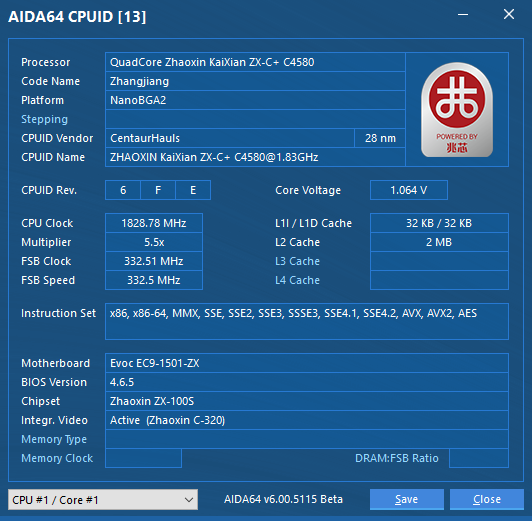Click the CPU Clock 1828.78 MHz value
The height and width of the screenshot is (521, 532).
pos(154,223)
